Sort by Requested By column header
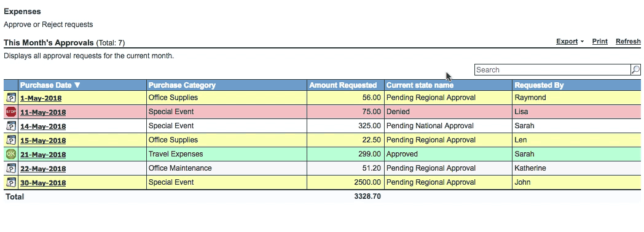 [x=540, y=85]
